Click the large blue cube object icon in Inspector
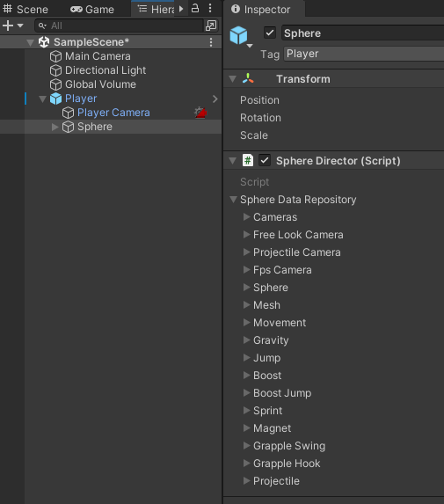 (x=239, y=35)
